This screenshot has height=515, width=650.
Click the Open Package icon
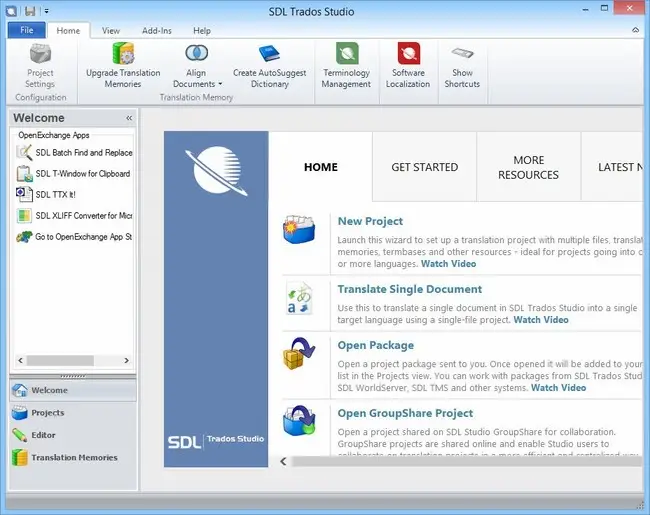[299, 354]
